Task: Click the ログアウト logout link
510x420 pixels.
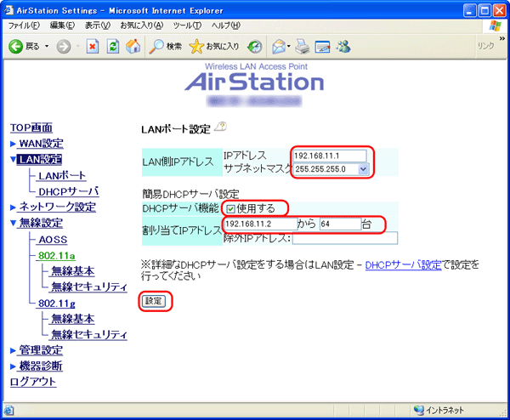Action: tap(33, 382)
